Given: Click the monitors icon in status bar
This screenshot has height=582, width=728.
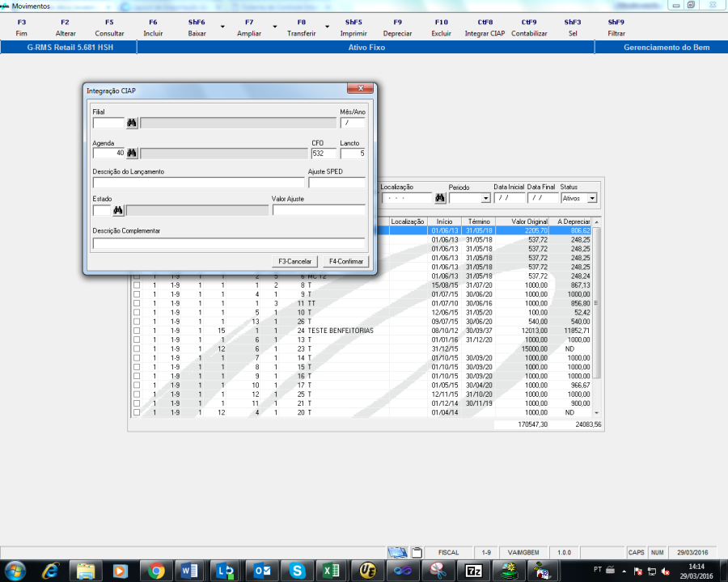Looking at the screenshot, I should [397, 552].
